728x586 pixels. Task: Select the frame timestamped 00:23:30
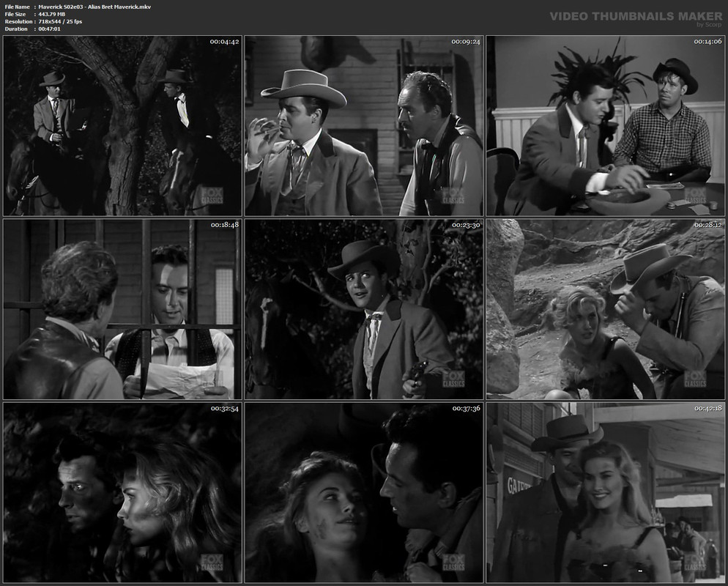point(364,309)
